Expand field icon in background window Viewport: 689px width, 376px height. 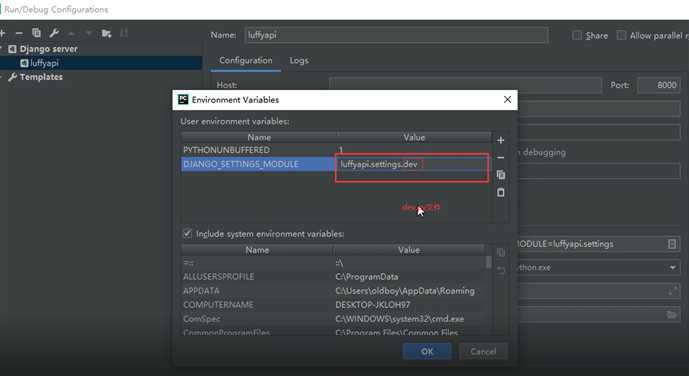point(672,291)
